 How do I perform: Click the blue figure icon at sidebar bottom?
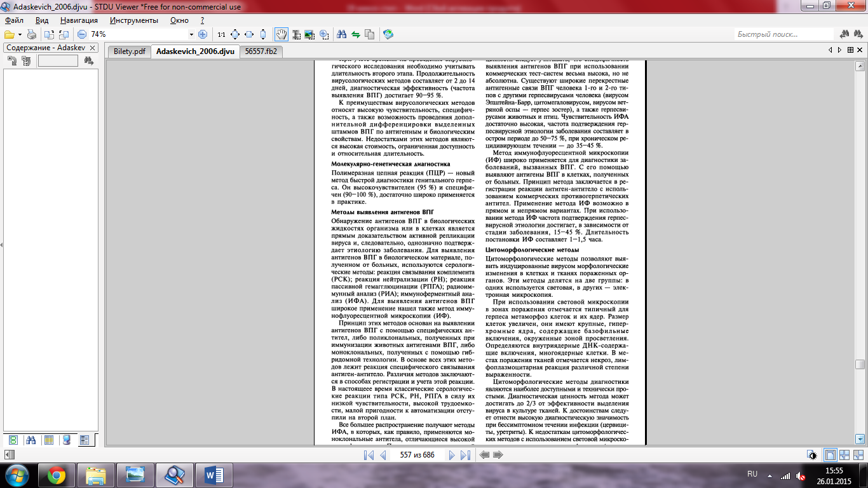point(66,440)
